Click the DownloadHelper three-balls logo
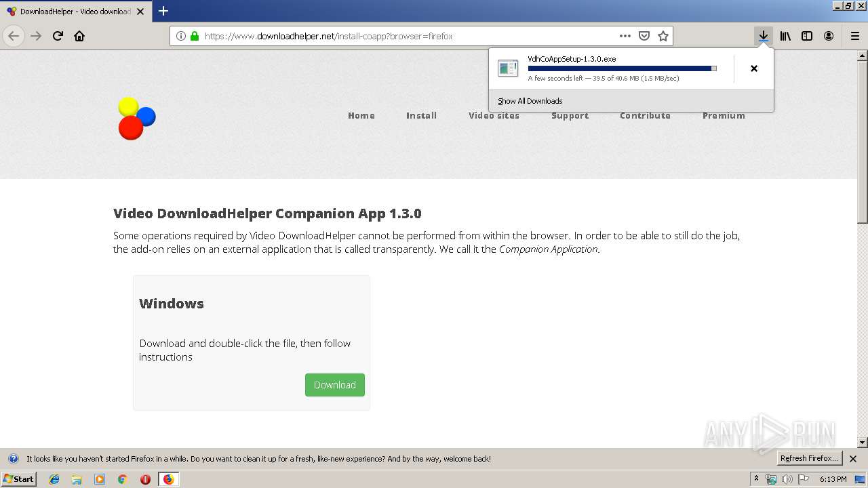This screenshot has height=488, width=868. pyautogui.click(x=137, y=119)
